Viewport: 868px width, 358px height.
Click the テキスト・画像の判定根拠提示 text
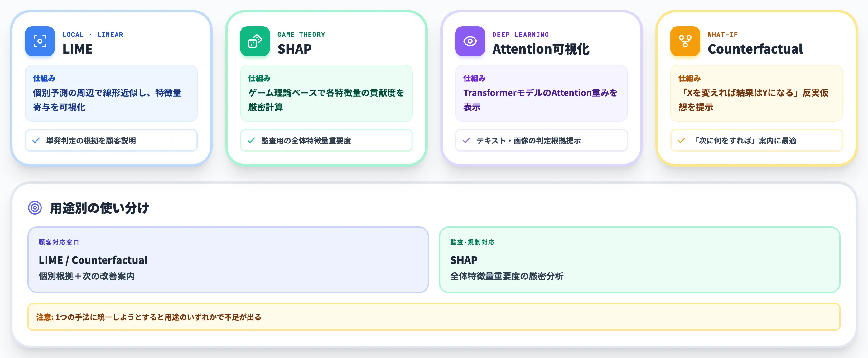[x=528, y=141]
